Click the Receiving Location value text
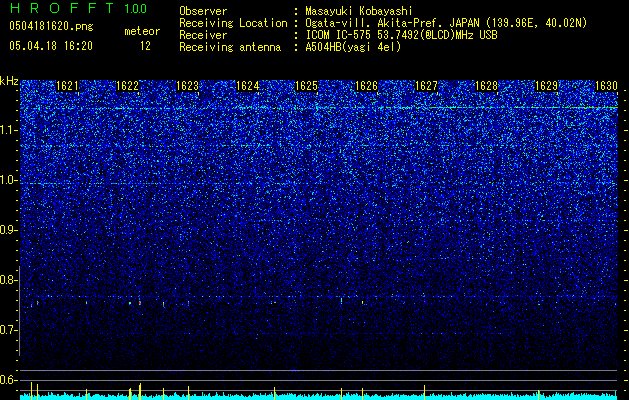This screenshot has width=629, height=400. [x=446, y=23]
